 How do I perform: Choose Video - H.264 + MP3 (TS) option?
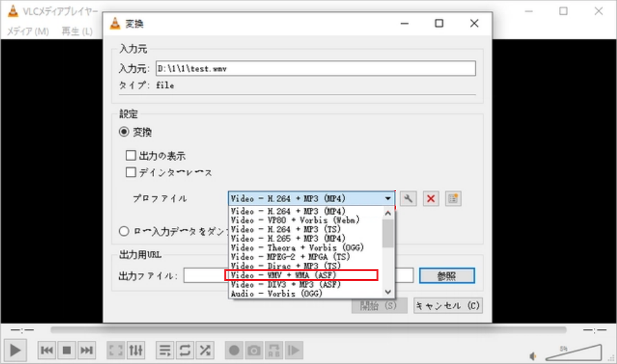pyautogui.click(x=305, y=229)
